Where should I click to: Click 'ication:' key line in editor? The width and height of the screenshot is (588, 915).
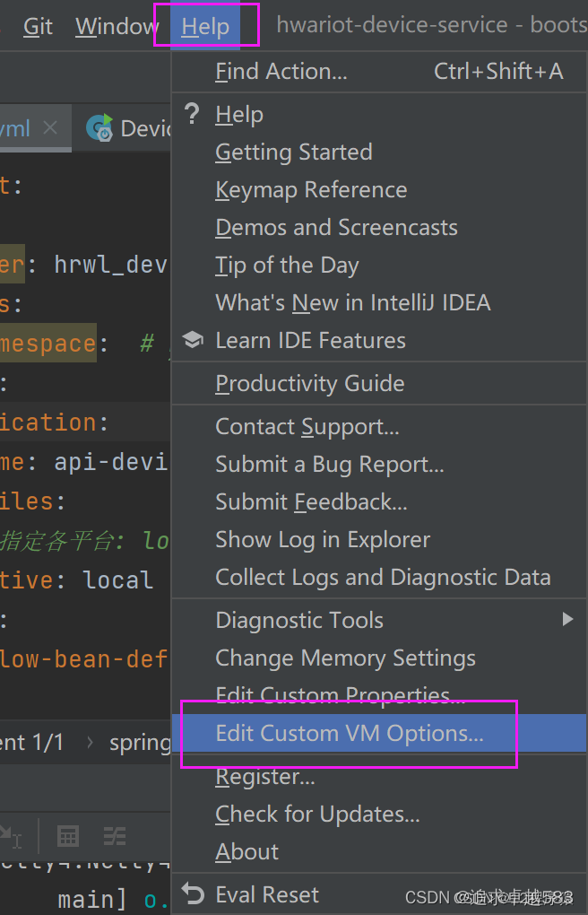(x=55, y=423)
